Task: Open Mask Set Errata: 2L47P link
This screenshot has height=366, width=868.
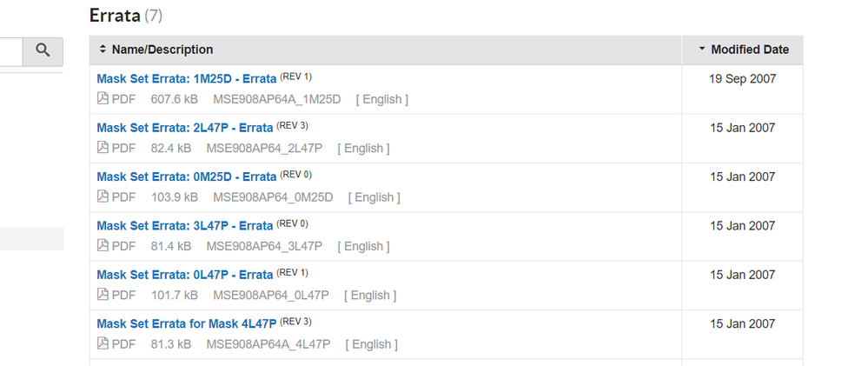Action: 184,128
